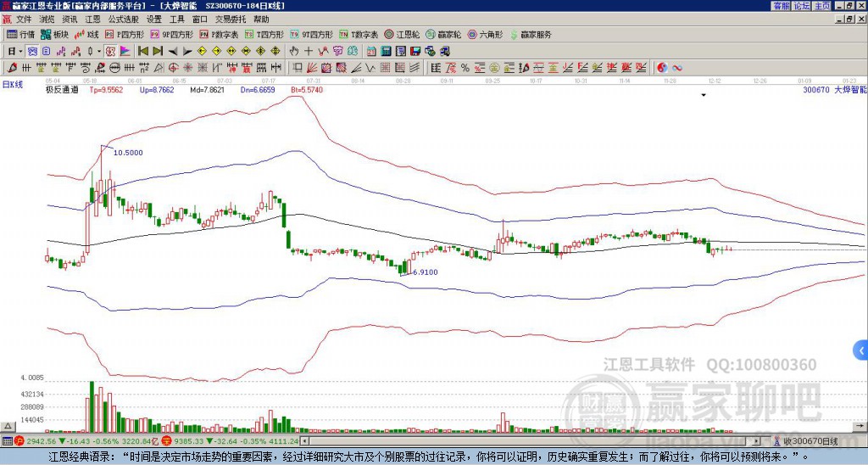Click the yellow diamond right-arrow icon

216,52
